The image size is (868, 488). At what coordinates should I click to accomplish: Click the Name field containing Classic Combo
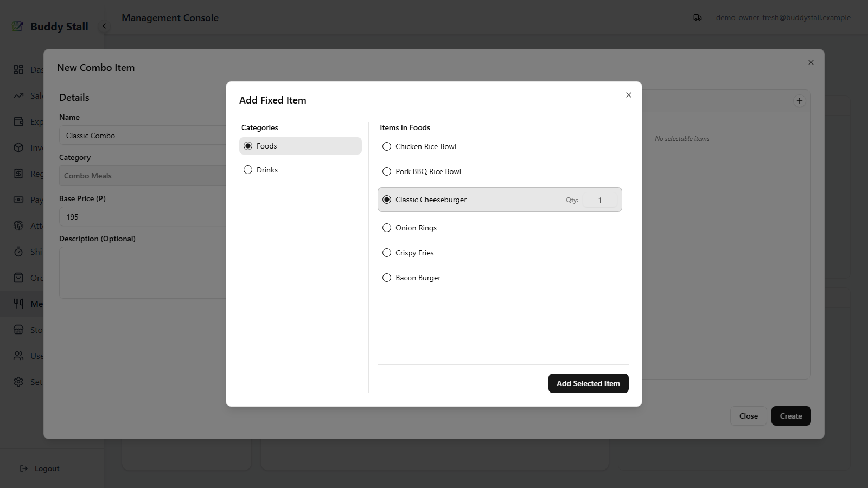pos(143,136)
